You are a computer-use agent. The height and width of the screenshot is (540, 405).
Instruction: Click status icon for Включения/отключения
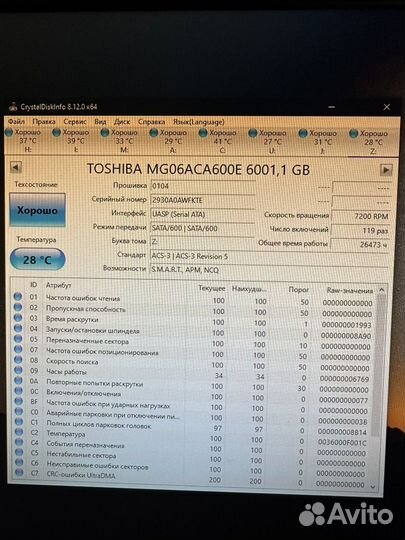(19, 391)
